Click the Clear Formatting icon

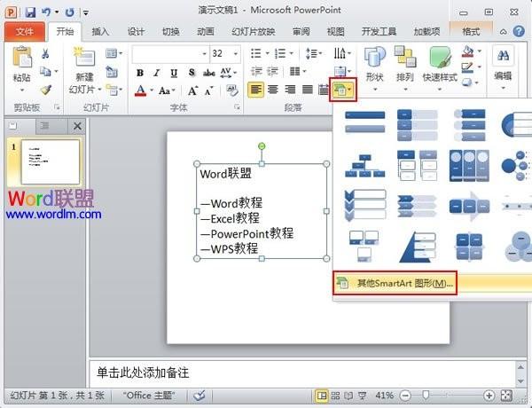[232, 90]
